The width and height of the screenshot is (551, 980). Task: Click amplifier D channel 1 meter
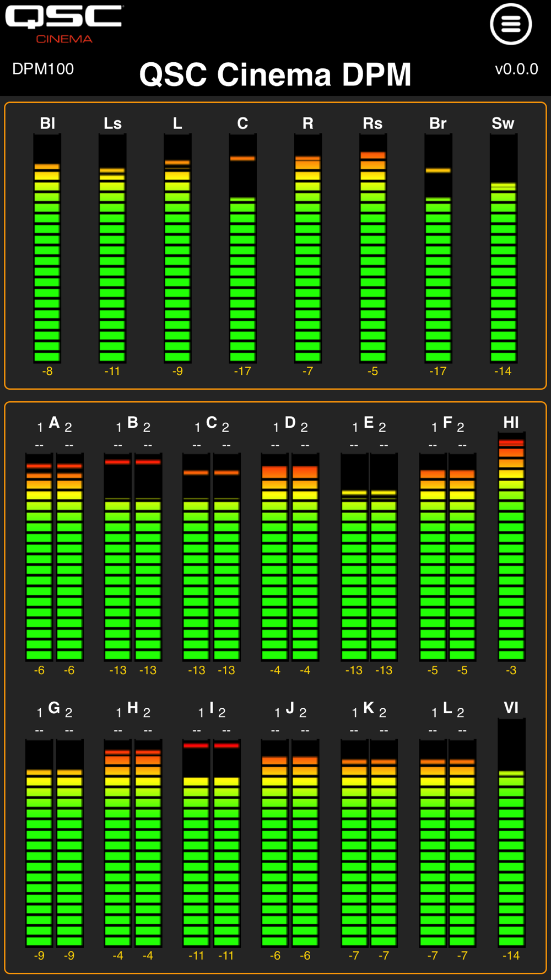[x=275, y=557]
